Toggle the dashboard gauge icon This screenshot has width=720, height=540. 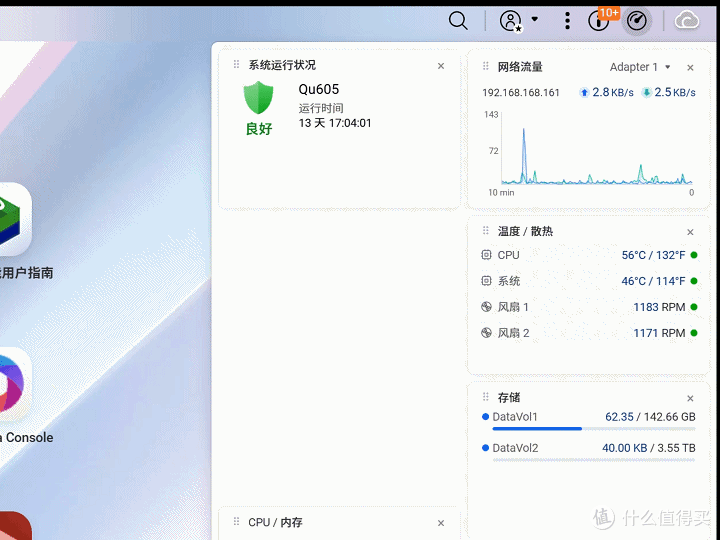637,21
